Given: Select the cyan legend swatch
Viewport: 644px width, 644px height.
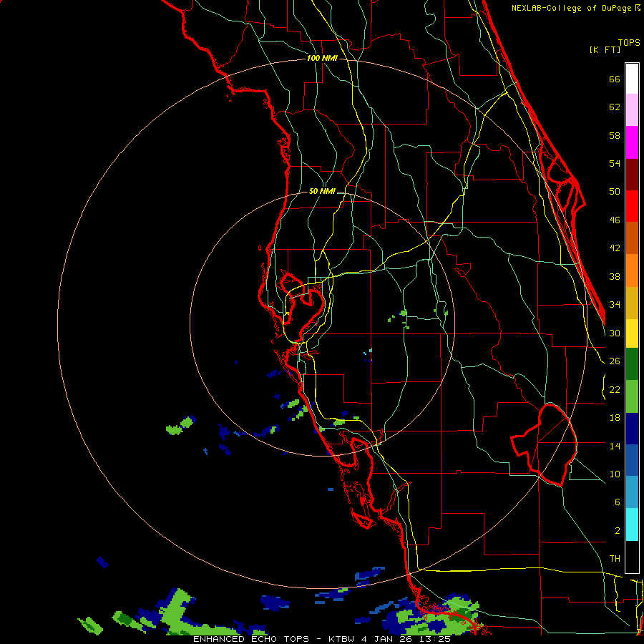Looking at the screenshot, I should [632, 525].
